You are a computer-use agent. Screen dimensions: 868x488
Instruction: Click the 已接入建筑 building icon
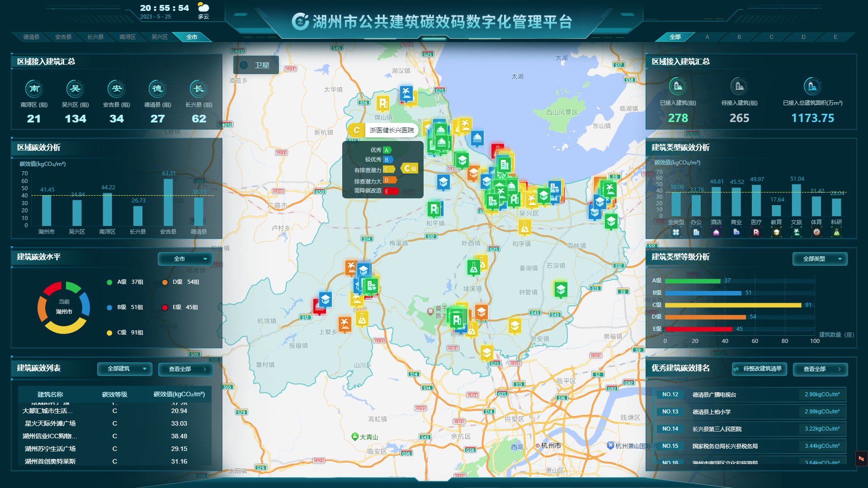678,86
